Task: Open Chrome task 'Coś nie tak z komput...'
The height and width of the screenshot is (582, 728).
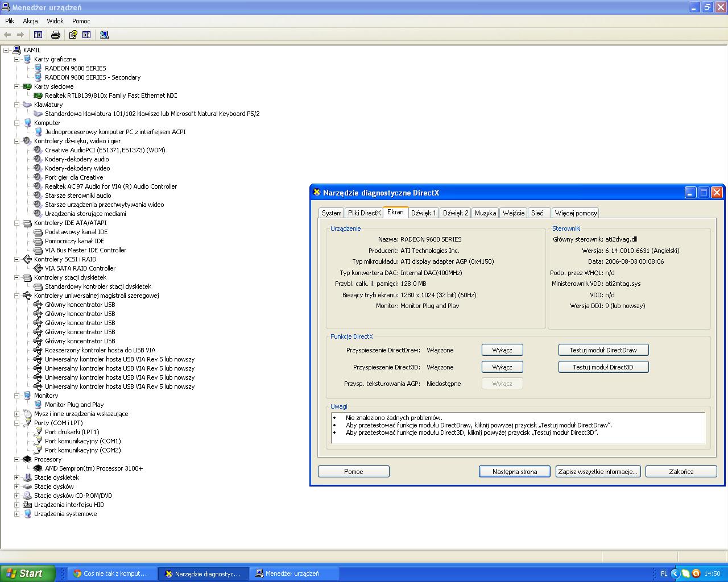Action: point(112,573)
